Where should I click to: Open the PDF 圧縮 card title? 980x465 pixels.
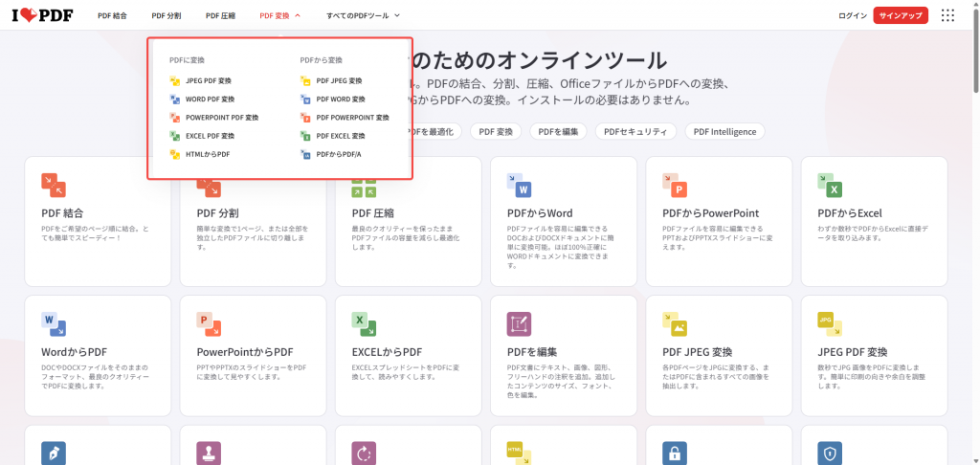(373, 213)
